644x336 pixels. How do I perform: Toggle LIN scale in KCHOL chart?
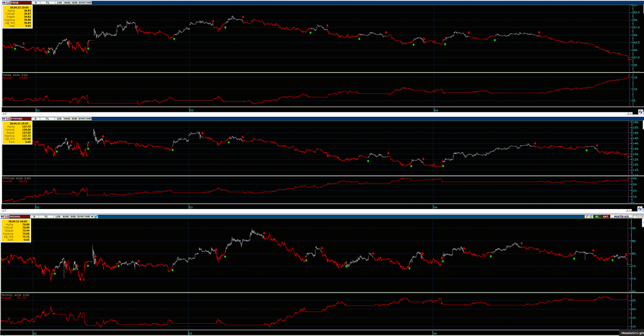pyautogui.click(x=57, y=216)
